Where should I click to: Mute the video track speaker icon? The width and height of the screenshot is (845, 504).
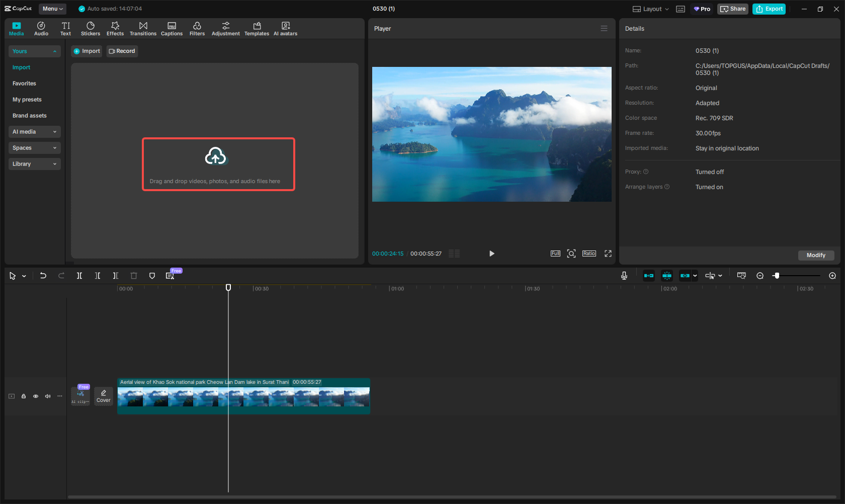(48, 396)
